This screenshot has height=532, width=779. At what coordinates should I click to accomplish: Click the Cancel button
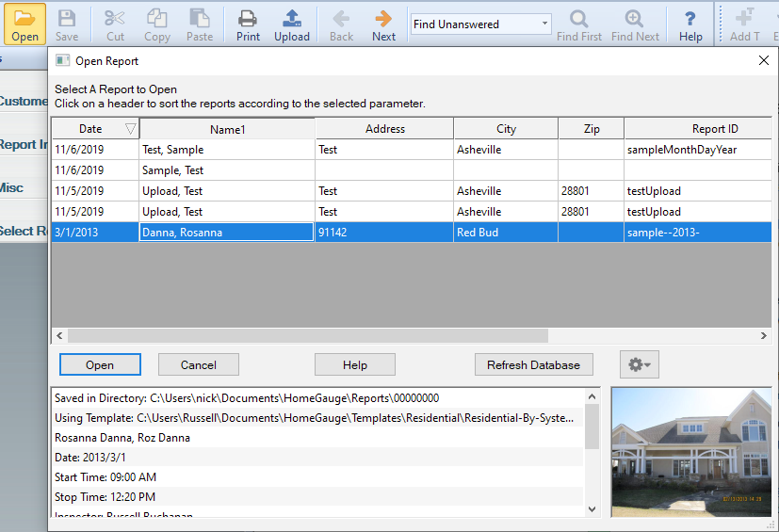pos(199,365)
